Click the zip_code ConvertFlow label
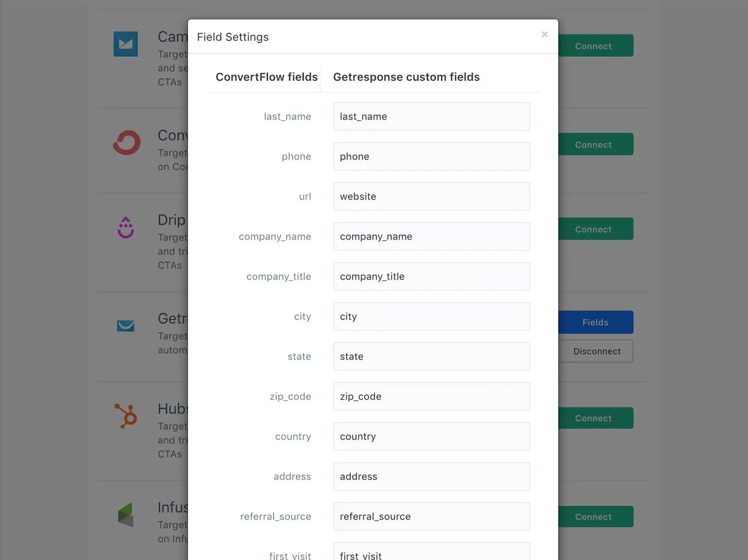This screenshot has height=560, width=748. [x=290, y=396]
